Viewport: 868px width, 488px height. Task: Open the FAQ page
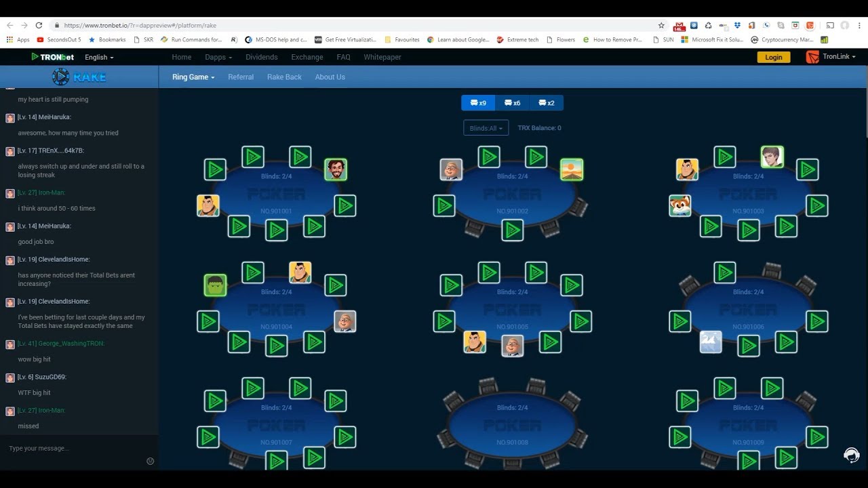click(343, 57)
